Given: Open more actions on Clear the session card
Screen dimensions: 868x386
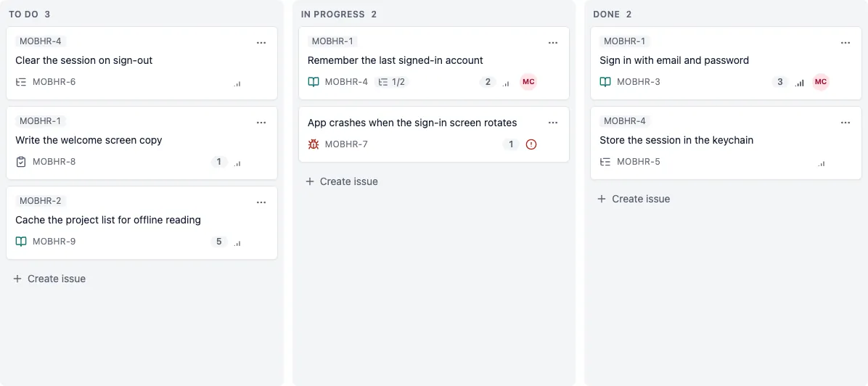Looking at the screenshot, I should (261, 43).
